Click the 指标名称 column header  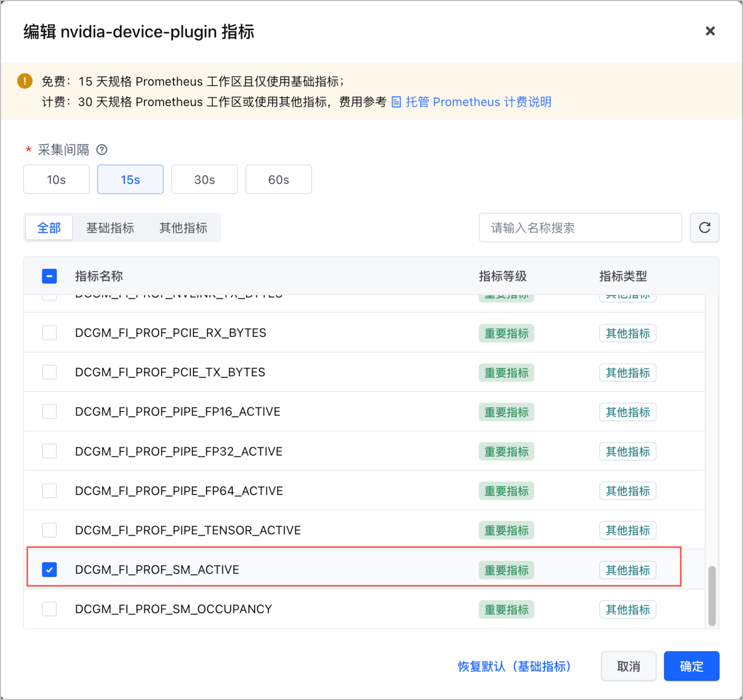[x=99, y=276]
